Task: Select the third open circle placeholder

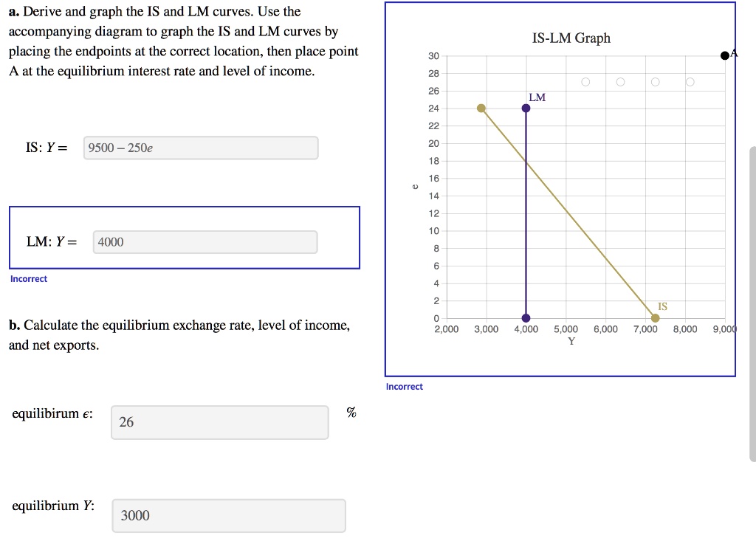Action: (x=655, y=82)
